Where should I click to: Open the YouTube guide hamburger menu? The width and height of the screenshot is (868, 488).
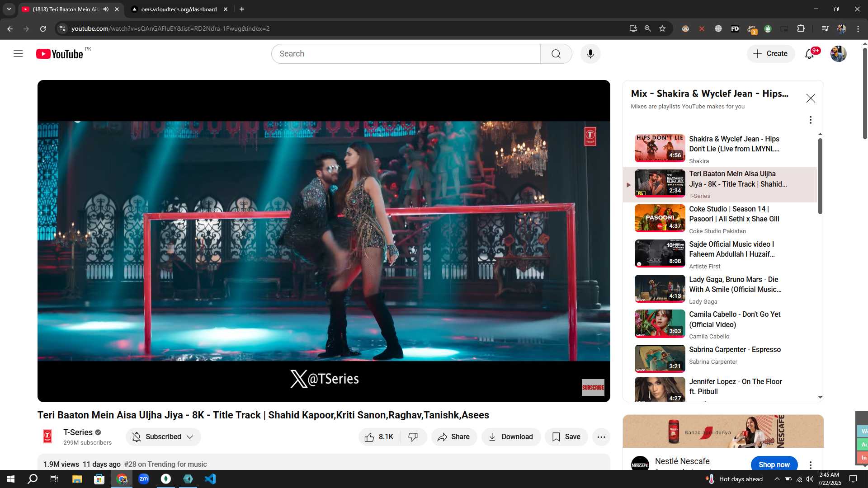(18, 54)
